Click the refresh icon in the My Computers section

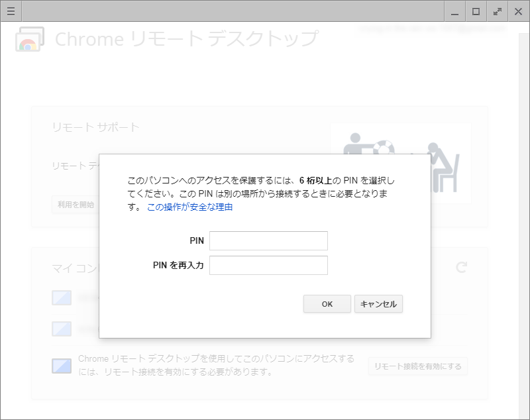[461, 267]
